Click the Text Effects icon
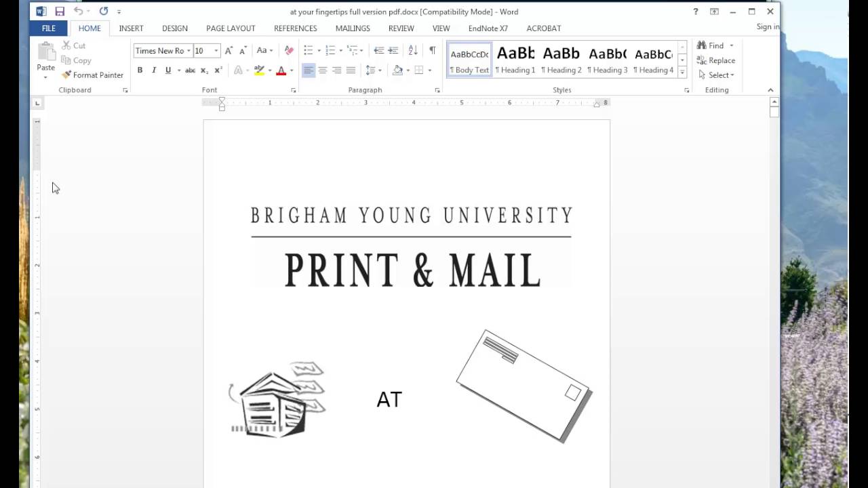This screenshot has width=868, height=488. [238, 70]
